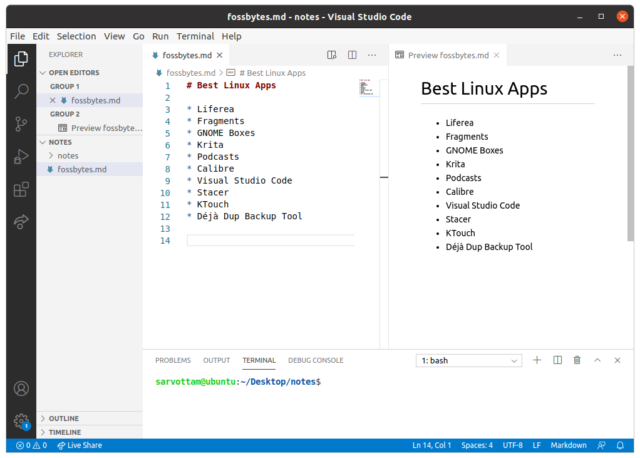Open the Manage gear icon
The image size is (640, 458).
(x=21, y=421)
